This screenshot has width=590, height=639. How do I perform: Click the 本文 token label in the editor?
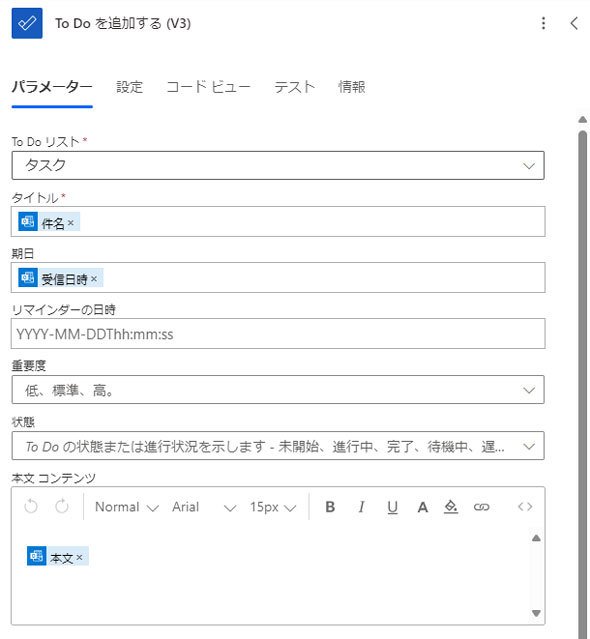(x=62, y=557)
